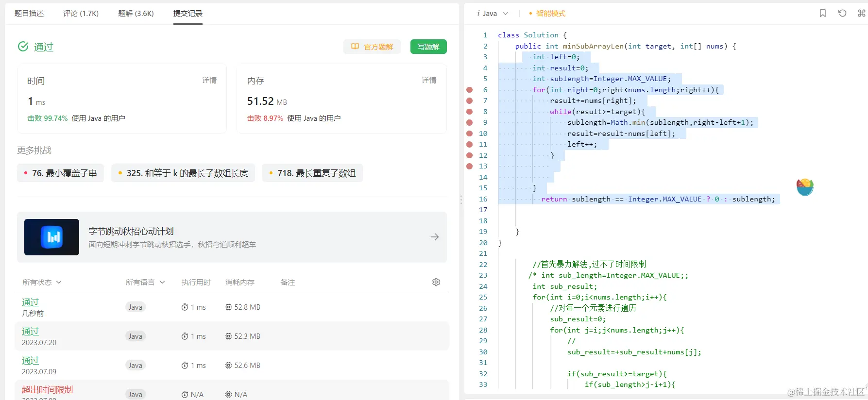This screenshot has height=400, width=868.
Task: Open 详情 in the 内存 card
Action: (429, 80)
